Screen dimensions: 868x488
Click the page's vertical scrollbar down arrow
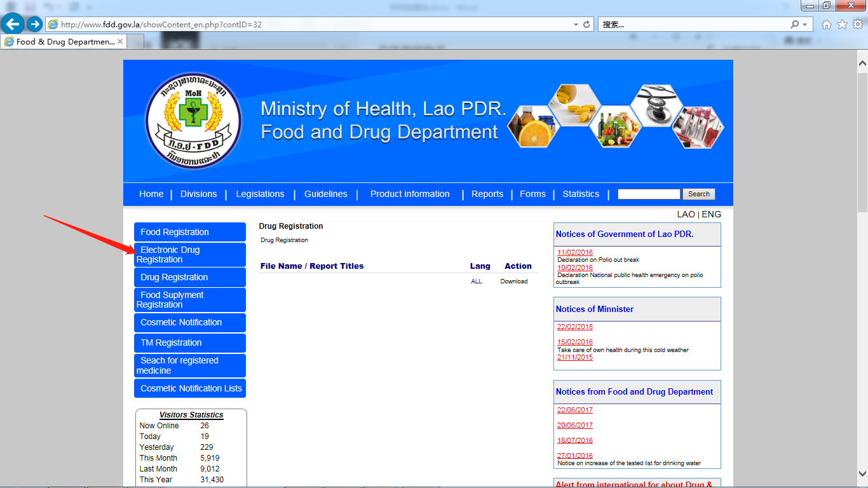(x=862, y=473)
